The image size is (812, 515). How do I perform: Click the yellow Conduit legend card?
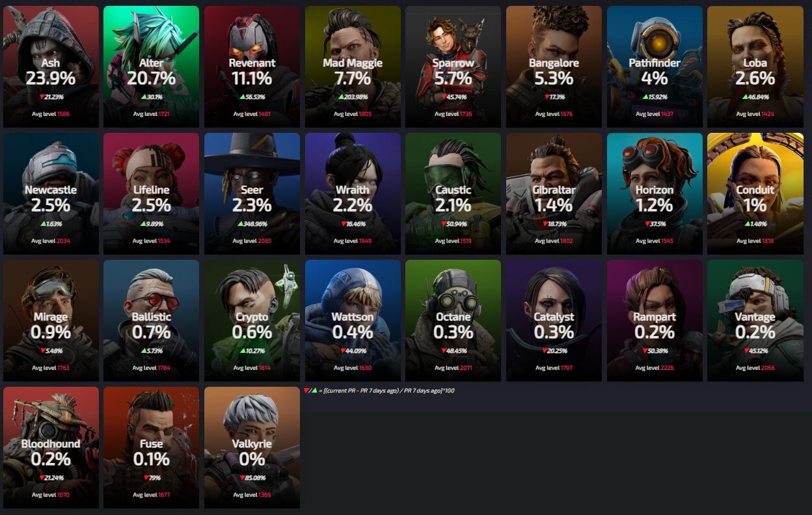coord(755,194)
